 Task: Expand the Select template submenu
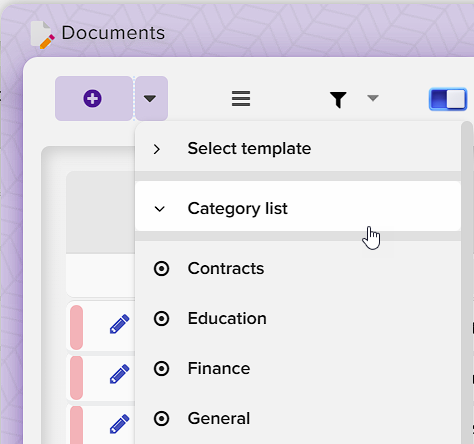pyautogui.click(x=298, y=148)
